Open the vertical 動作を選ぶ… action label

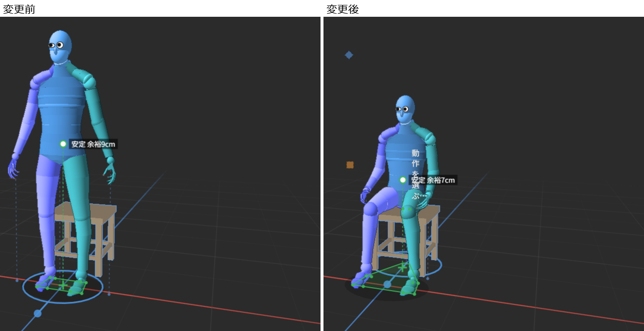[x=416, y=174]
